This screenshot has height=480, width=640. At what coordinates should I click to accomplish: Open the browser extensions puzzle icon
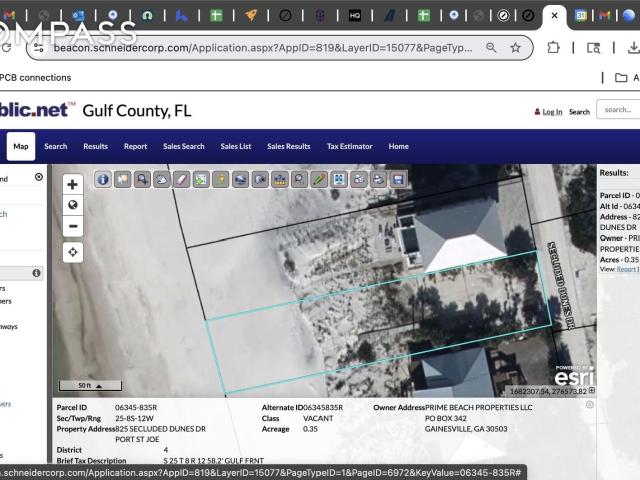553,47
